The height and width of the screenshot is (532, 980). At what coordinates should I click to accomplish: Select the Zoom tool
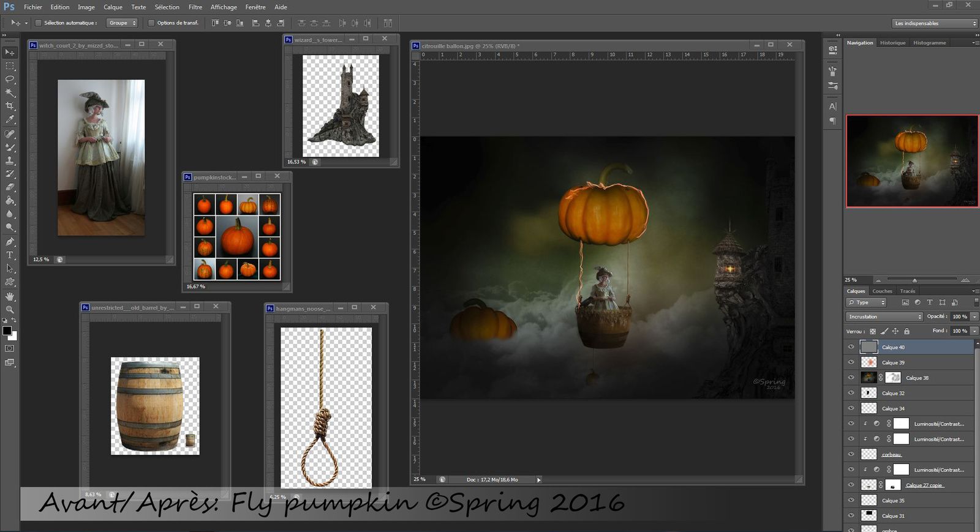click(10, 310)
